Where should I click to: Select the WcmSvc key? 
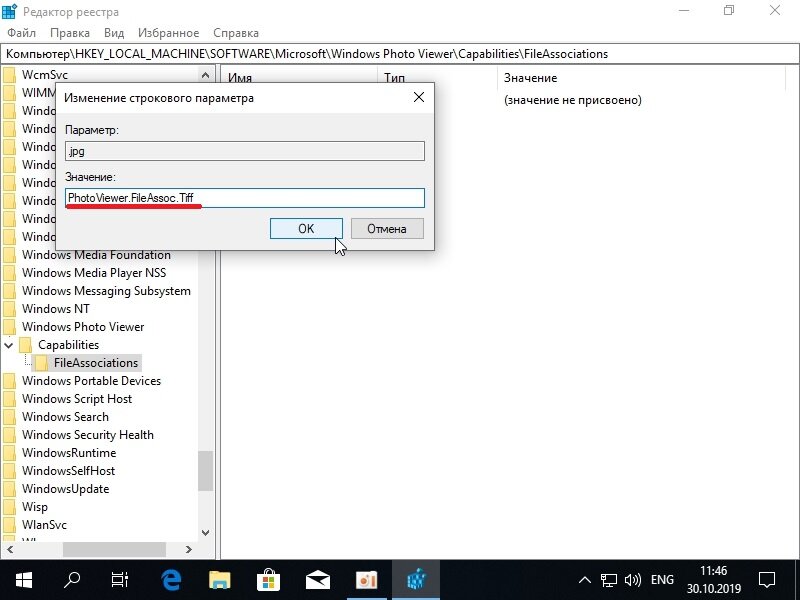(45, 75)
